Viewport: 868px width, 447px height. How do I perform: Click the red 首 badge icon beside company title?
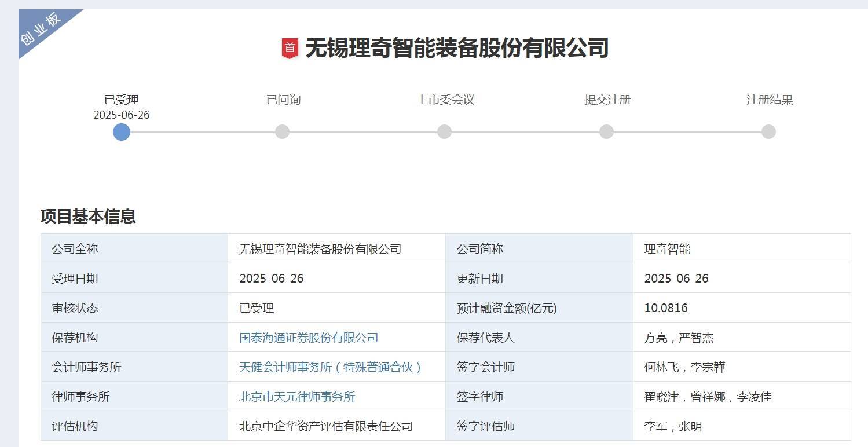pos(290,48)
